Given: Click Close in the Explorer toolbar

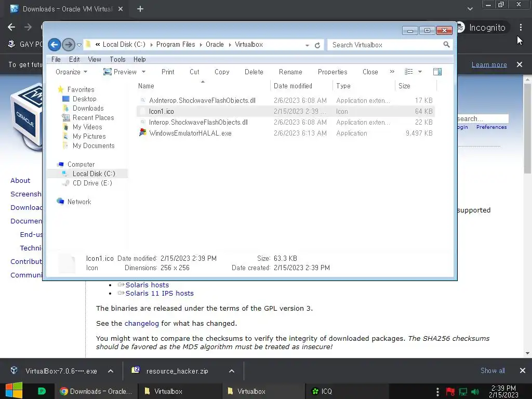Looking at the screenshot, I should (370, 72).
